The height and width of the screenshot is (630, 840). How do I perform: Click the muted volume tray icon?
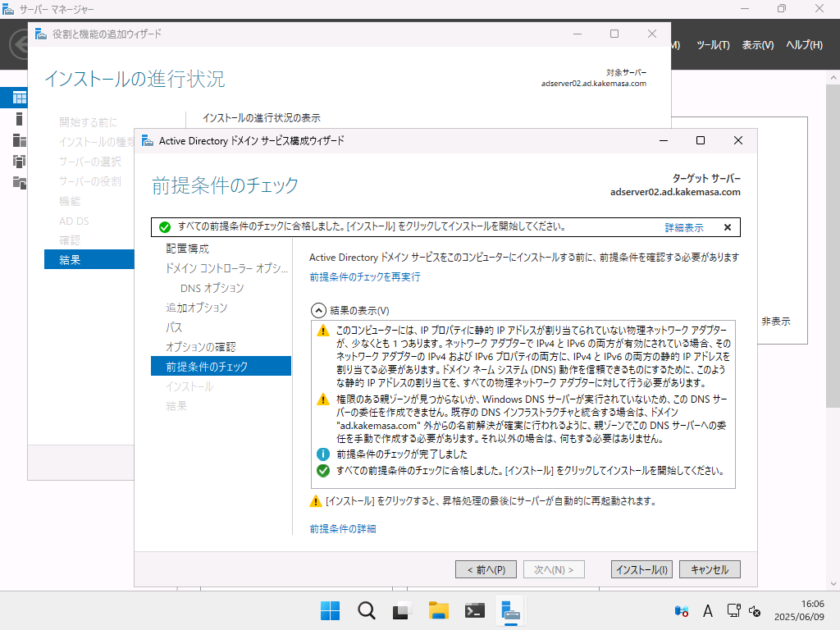pyautogui.click(x=755, y=610)
